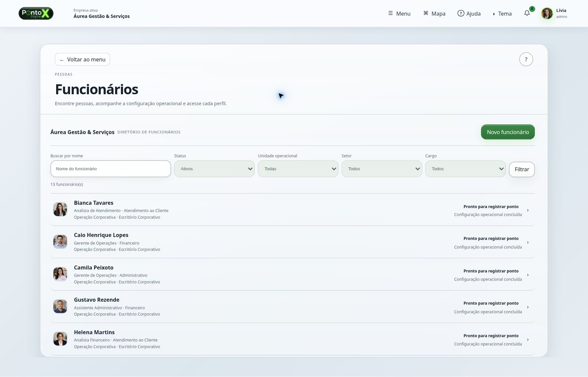This screenshot has height=377, width=588.
Task: Open the Menu item in top bar
Action: 399,14
